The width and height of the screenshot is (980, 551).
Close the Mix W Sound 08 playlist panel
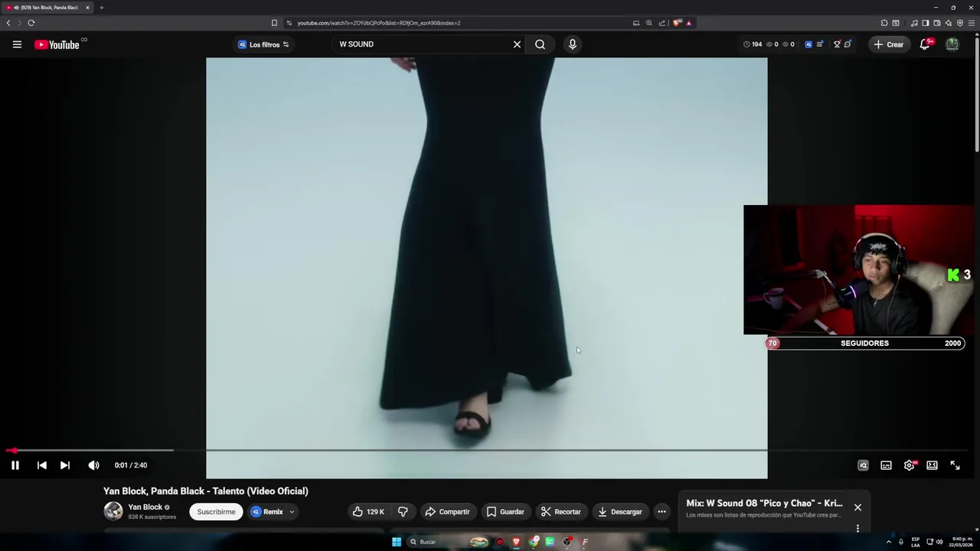tap(857, 507)
